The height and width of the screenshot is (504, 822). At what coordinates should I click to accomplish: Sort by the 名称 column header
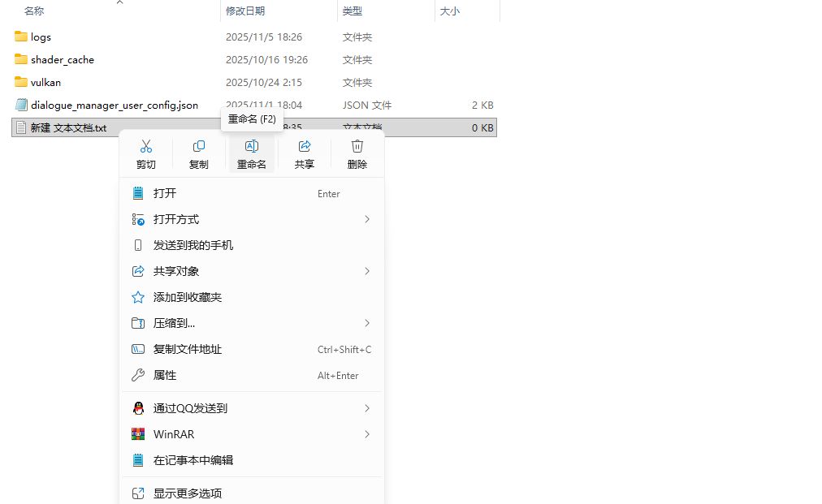pyautogui.click(x=34, y=11)
